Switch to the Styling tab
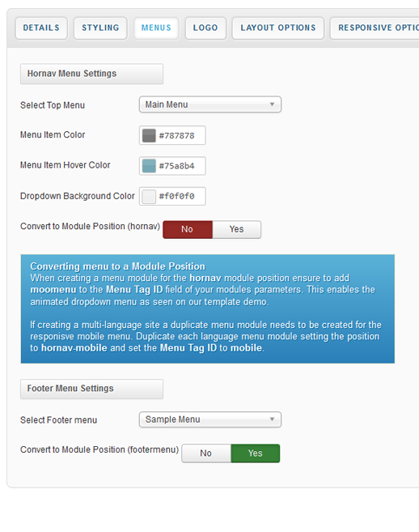This screenshot has width=419, height=532. click(x=100, y=28)
